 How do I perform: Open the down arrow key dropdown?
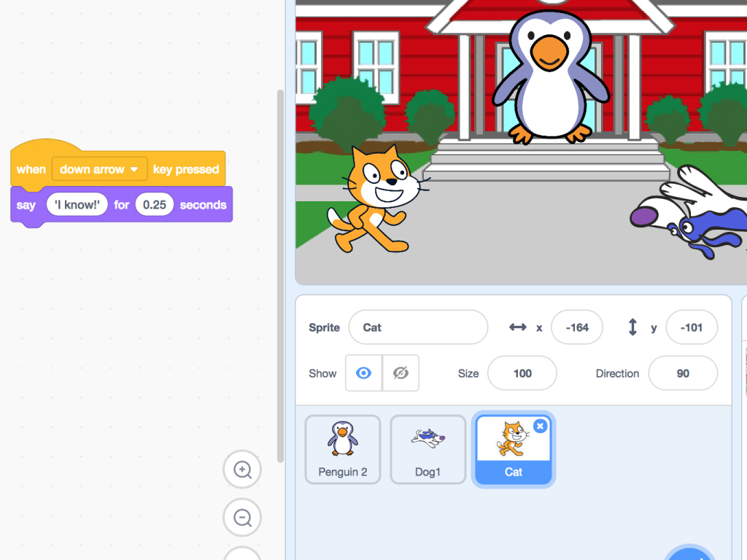click(99, 169)
